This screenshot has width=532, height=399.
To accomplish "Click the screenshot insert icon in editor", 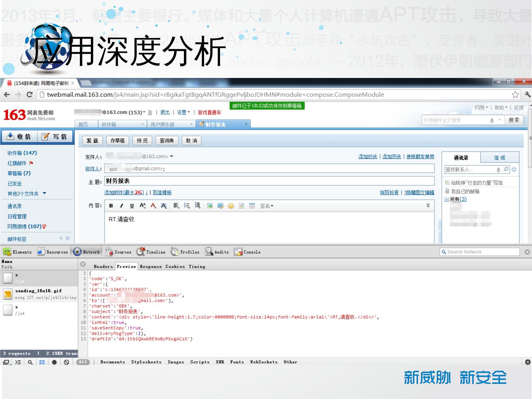I will pos(221,206).
